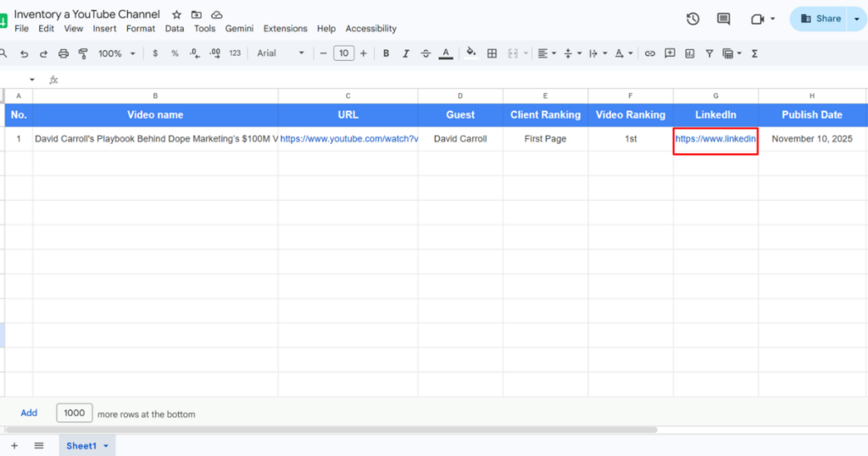868x456 pixels.
Task: Open the Format menu
Action: coord(141,29)
